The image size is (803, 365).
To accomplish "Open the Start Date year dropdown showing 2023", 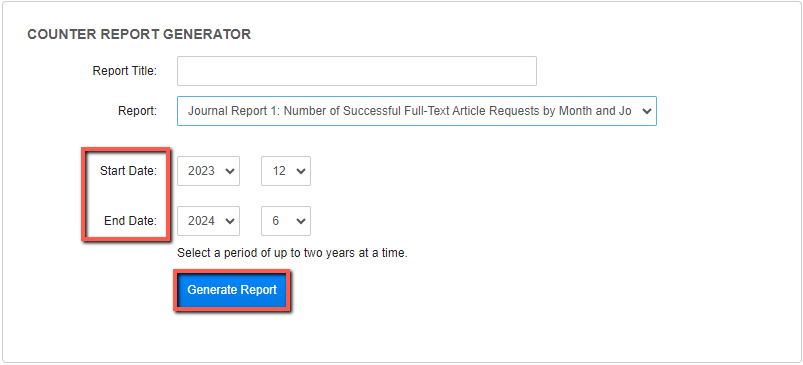I will pyautogui.click(x=208, y=171).
